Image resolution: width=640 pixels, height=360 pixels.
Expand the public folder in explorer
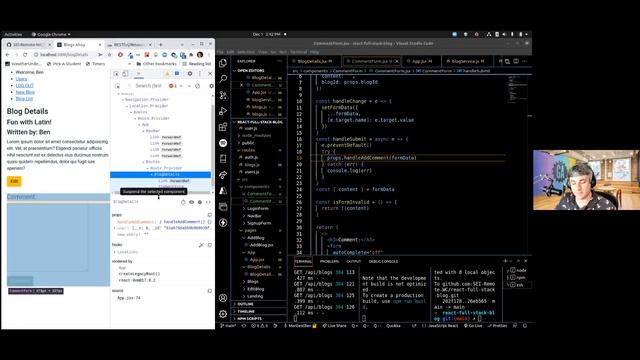pyautogui.click(x=248, y=143)
